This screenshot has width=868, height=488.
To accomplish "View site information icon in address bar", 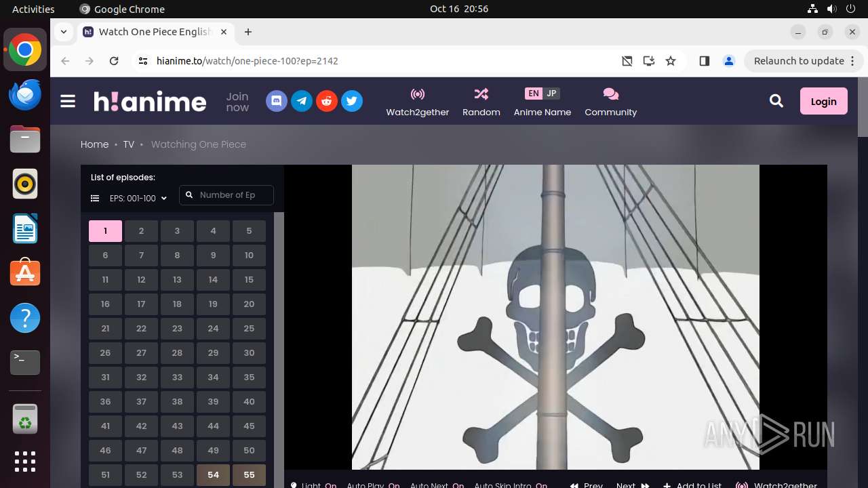I will tap(142, 61).
